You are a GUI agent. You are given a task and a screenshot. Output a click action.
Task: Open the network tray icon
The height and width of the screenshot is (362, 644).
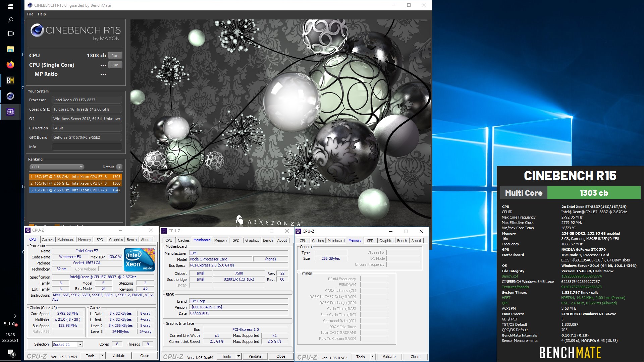[7, 324]
